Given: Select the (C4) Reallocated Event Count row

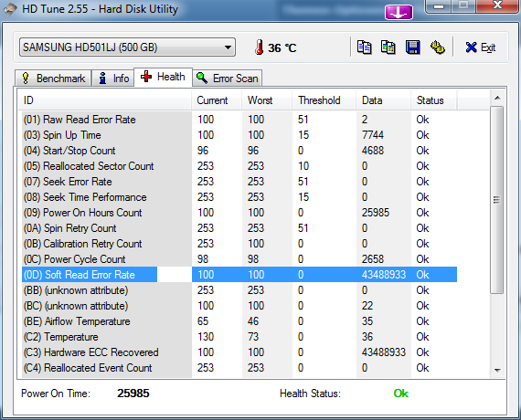Looking at the screenshot, I should 239,368.
